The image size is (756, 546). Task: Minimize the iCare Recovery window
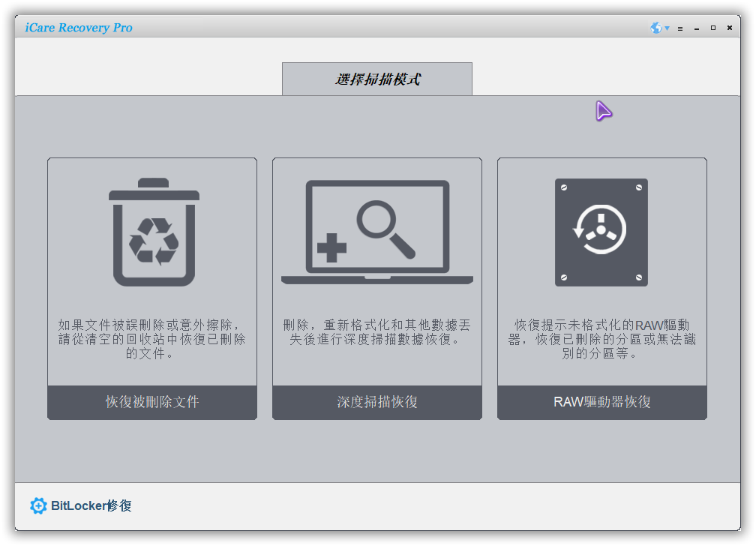(x=697, y=28)
